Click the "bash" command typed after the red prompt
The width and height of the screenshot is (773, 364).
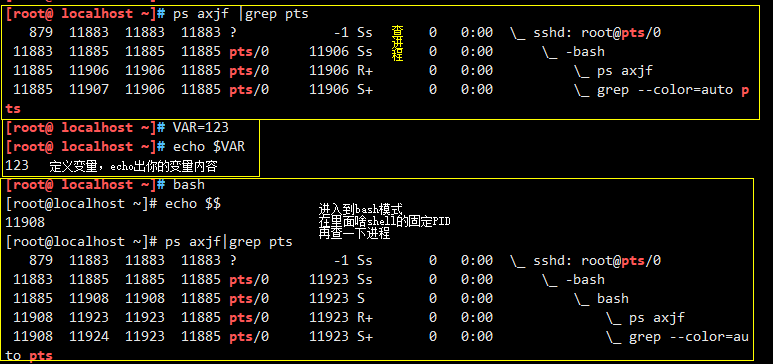pos(189,184)
